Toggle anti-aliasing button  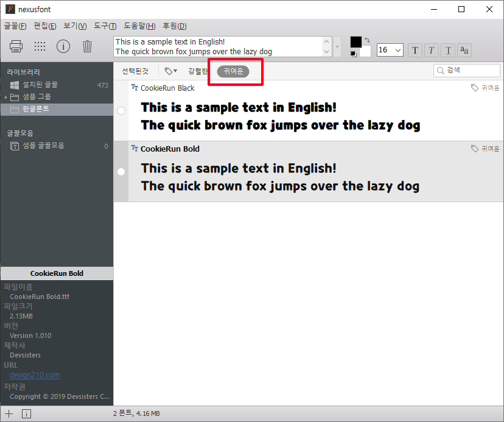pos(464,50)
